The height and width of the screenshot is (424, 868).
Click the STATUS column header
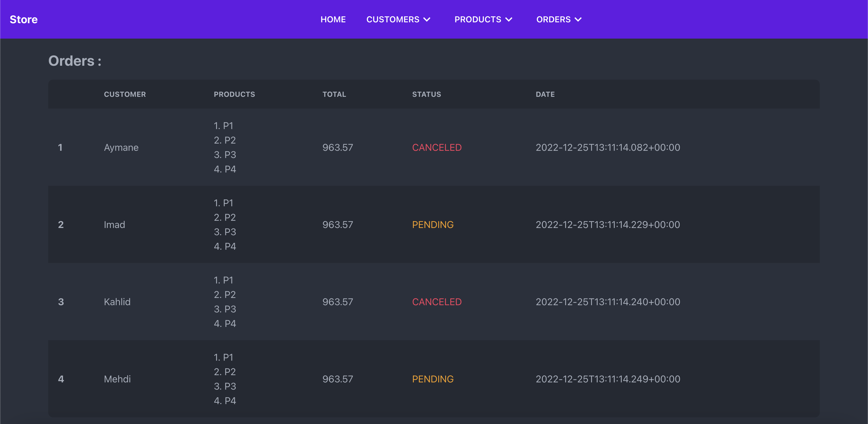tap(426, 94)
